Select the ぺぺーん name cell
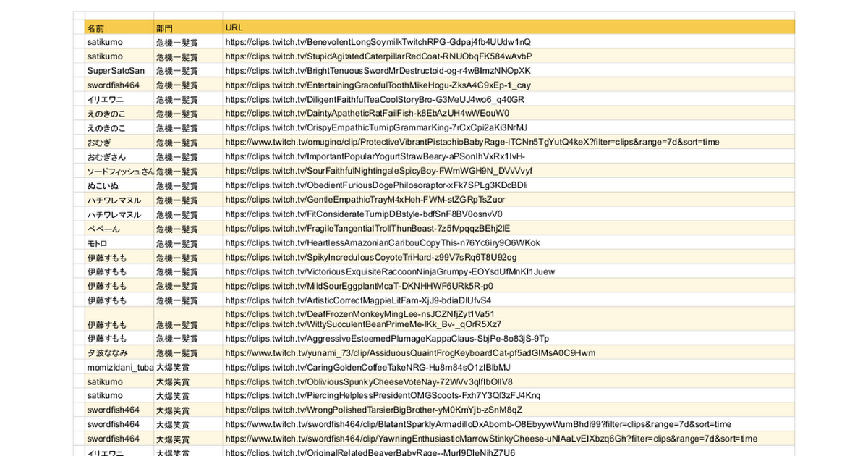868x456 pixels. coord(119,229)
